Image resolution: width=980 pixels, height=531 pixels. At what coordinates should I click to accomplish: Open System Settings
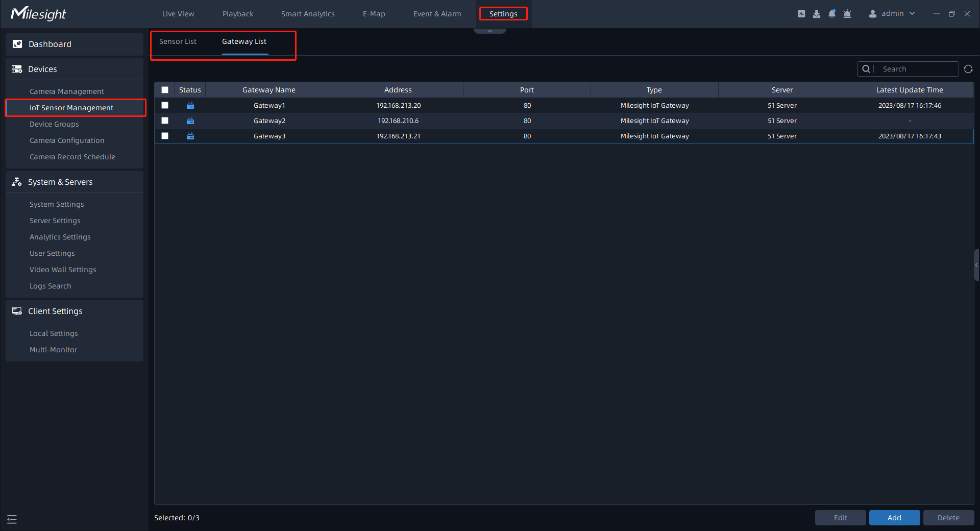point(57,204)
